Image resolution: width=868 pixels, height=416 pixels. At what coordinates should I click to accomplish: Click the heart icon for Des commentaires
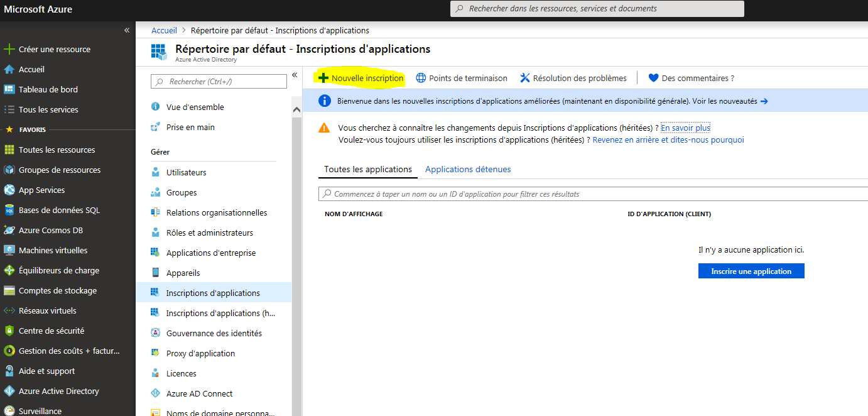tap(653, 78)
